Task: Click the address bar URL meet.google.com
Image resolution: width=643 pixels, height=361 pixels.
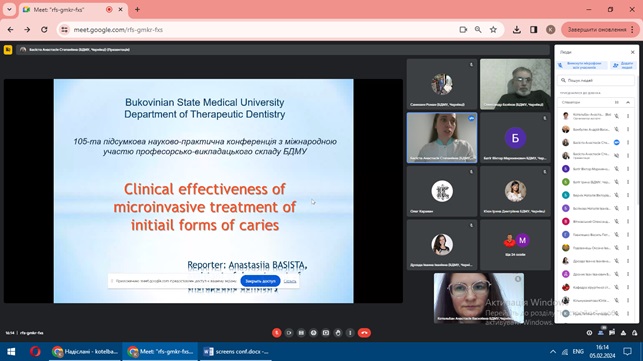Action: (x=118, y=30)
